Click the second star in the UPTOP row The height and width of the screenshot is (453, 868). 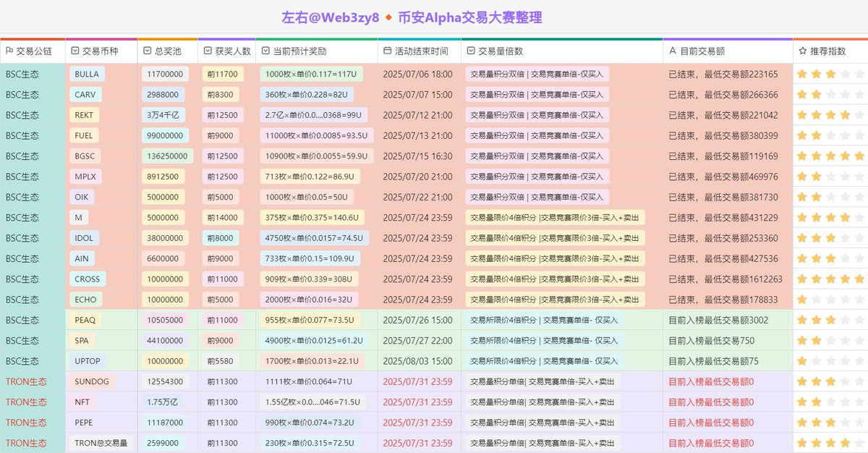tap(816, 361)
